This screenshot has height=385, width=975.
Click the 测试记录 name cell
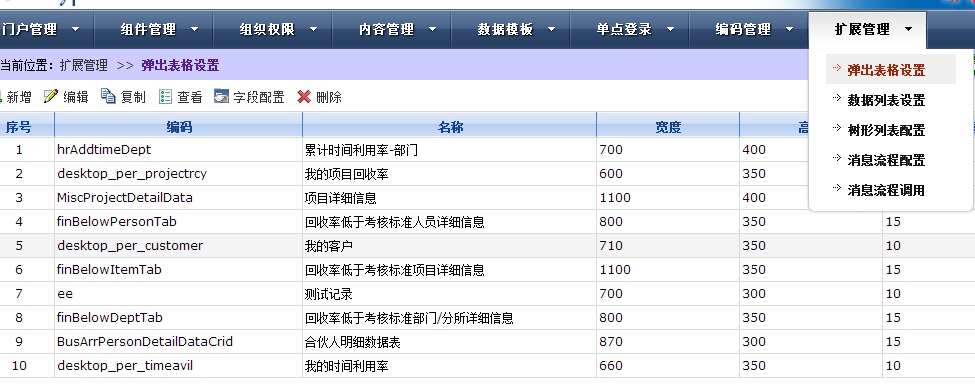click(450, 294)
